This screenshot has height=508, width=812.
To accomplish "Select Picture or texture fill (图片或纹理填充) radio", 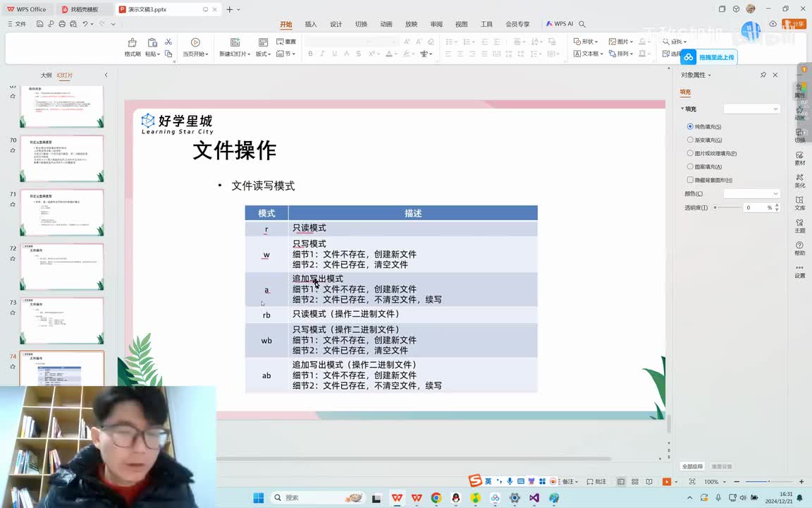I will pyautogui.click(x=690, y=153).
